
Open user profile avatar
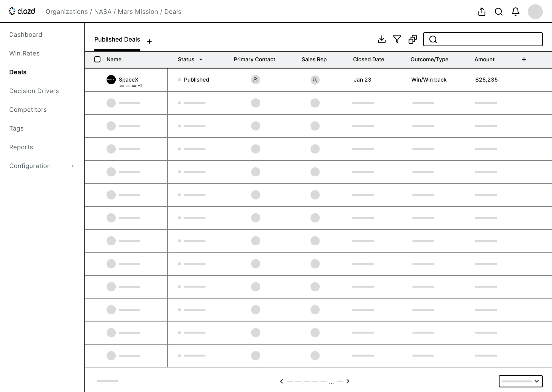535,12
